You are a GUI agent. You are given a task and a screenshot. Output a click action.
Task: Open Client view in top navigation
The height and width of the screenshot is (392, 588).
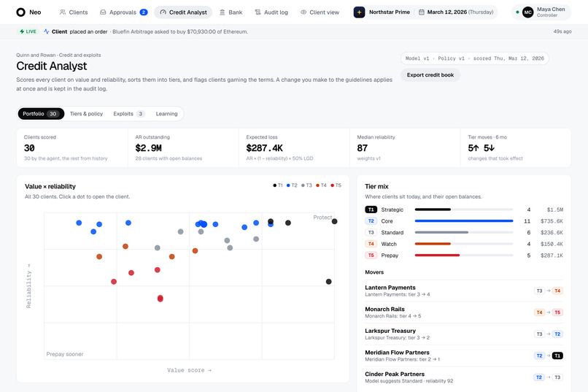tap(320, 12)
